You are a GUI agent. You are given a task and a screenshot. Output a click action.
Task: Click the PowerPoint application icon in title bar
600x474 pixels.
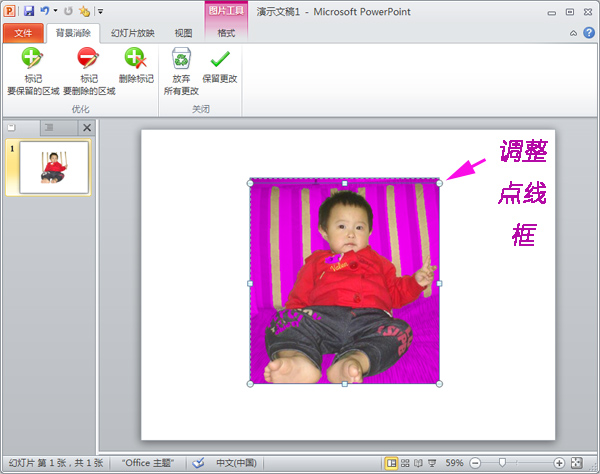tap(9, 11)
